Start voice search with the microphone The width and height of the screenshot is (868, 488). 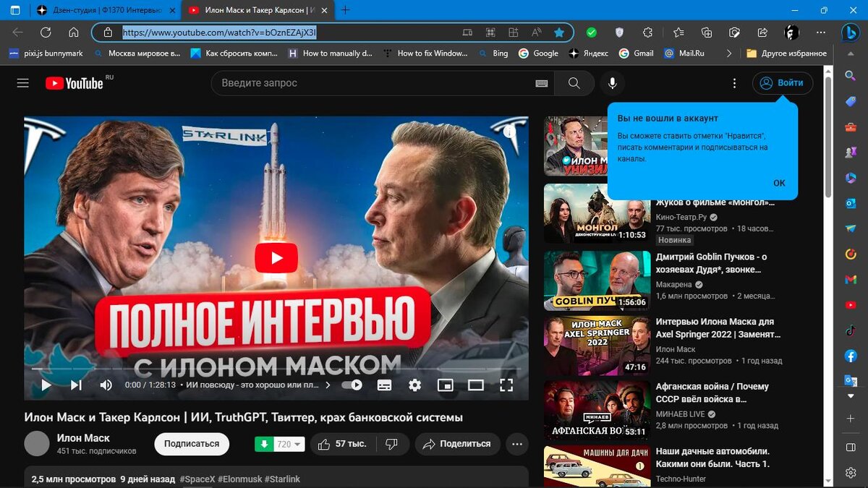pos(612,83)
